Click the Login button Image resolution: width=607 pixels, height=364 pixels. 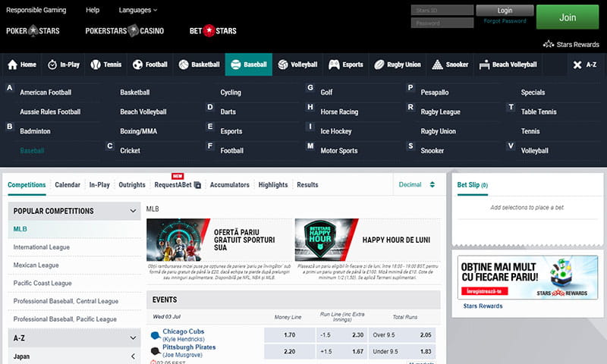pos(505,11)
